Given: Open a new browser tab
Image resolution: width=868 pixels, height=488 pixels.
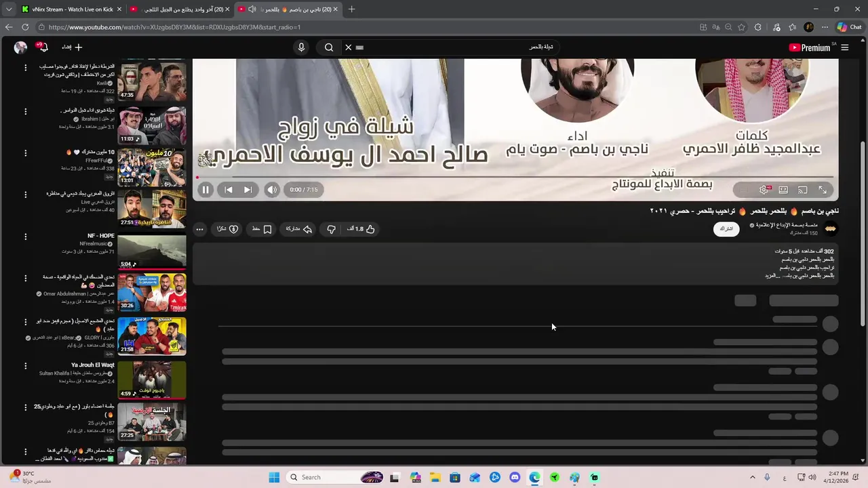Looking at the screenshot, I should [351, 9].
